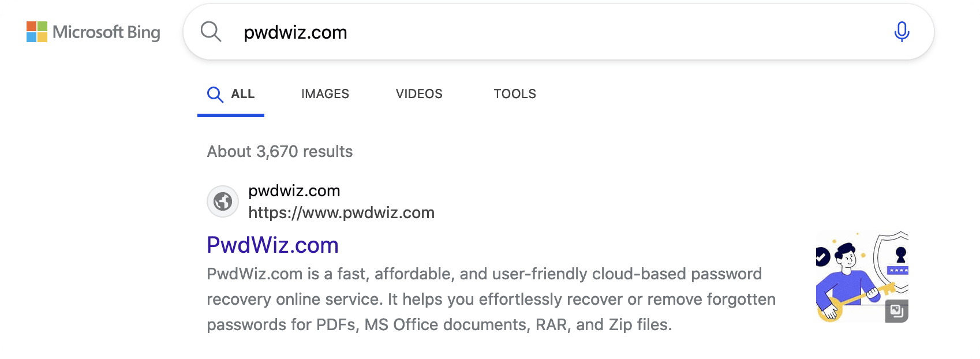This screenshot has width=980, height=359.
Task: Click the magnifier icon beside ALL
Action: (x=215, y=94)
